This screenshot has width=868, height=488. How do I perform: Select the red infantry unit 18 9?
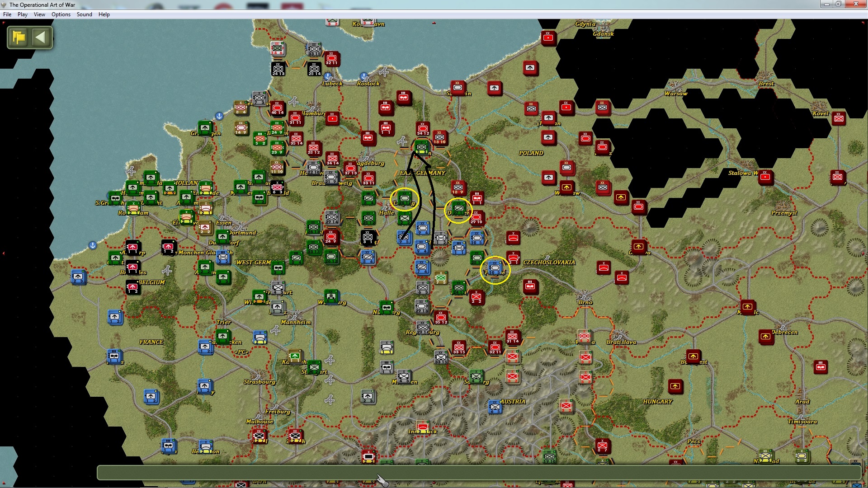click(x=458, y=188)
